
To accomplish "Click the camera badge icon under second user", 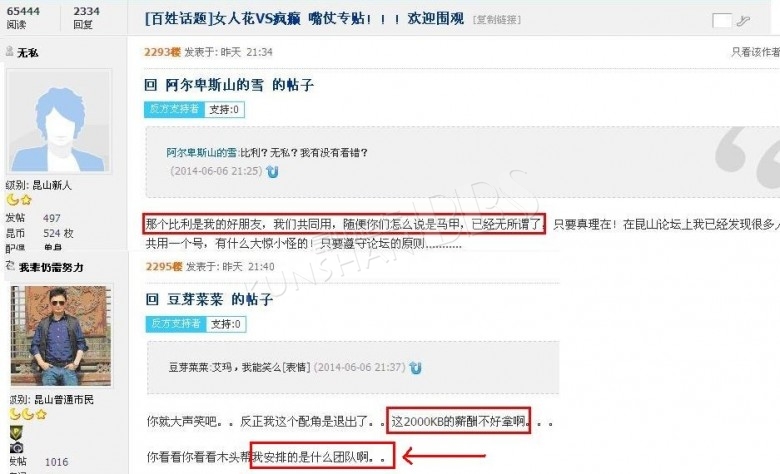I will (x=16, y=448).
